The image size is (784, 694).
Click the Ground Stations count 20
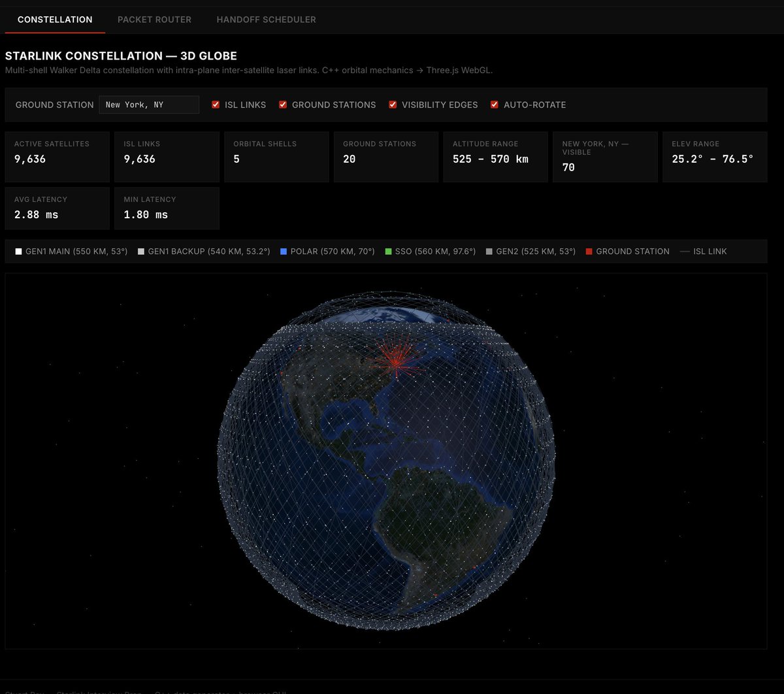coord(350,159)
